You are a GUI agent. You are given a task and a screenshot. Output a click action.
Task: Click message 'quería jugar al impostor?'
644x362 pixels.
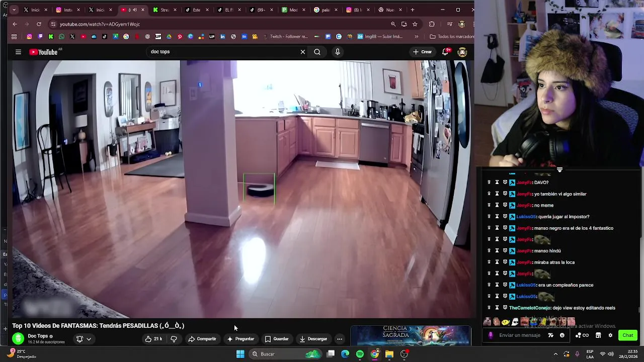pos(563,217)
